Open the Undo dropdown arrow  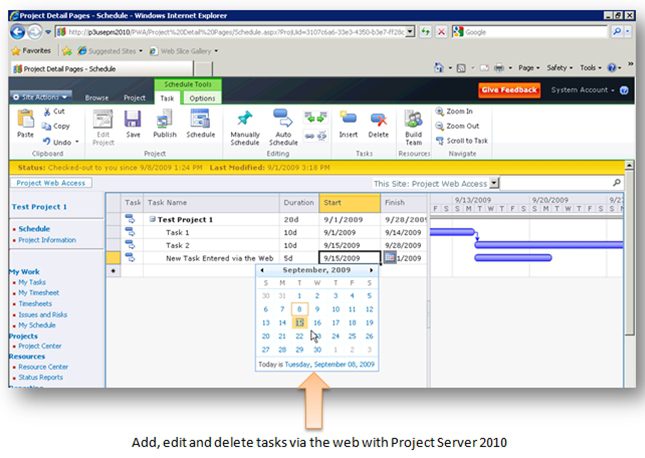pos(77,142)
